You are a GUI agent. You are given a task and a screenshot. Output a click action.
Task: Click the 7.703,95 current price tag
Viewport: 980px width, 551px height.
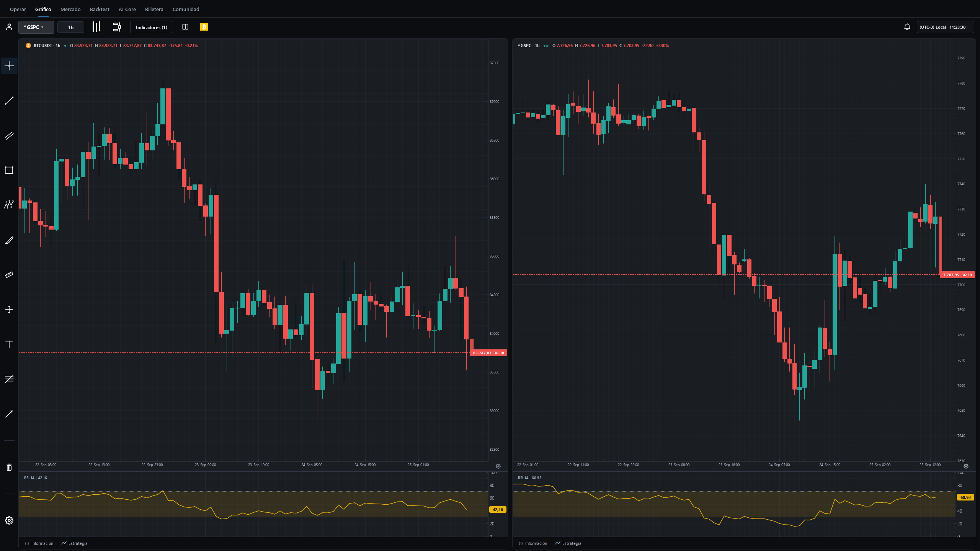click(957, 275)
